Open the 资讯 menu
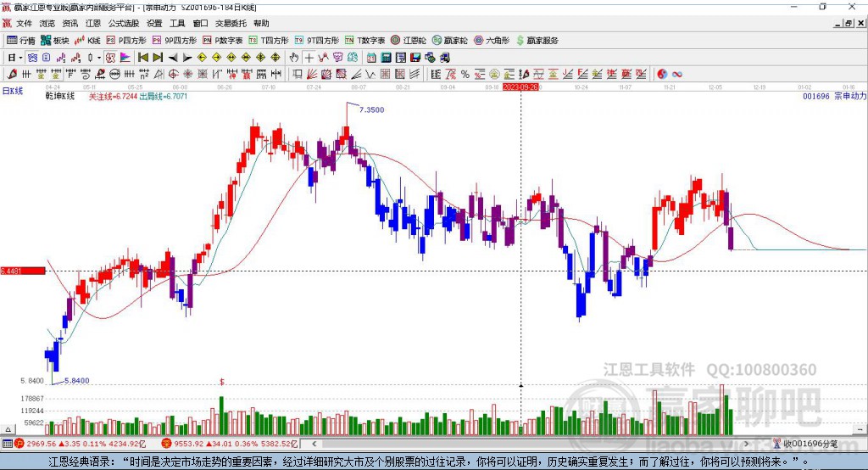Screen dimensions: 868x470 70,23
